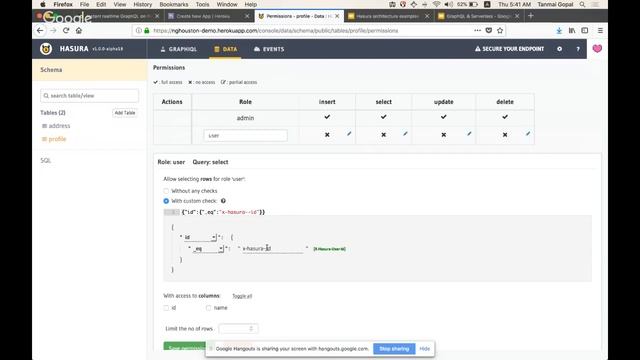Viewport: 640px width, 360px height.
Task: Bookmark this page with star icon
Action: click(500, 31)
